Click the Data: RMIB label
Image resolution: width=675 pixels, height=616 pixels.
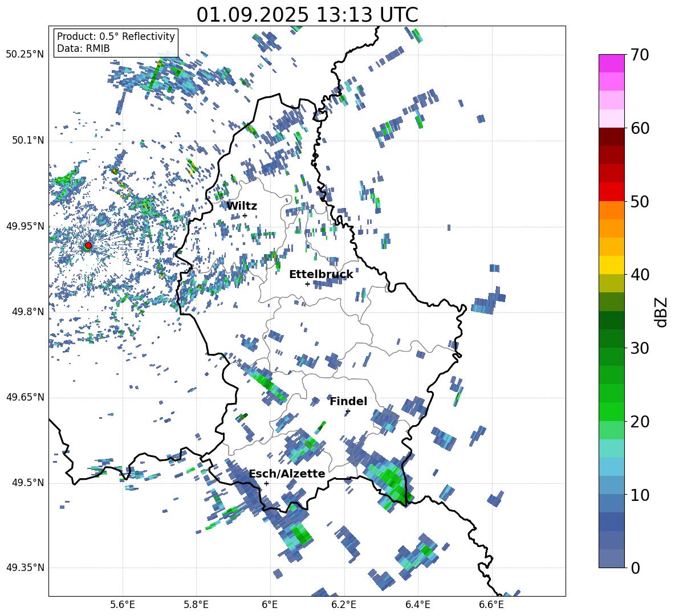pos(83,48)
